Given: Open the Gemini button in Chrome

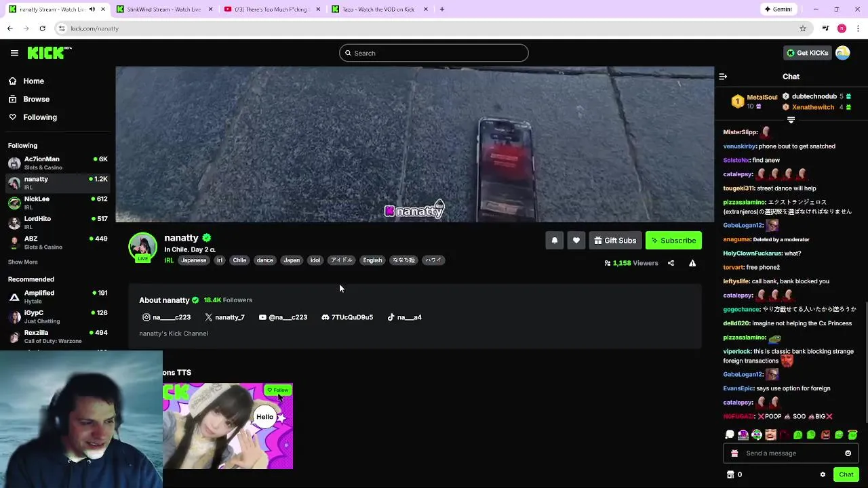Looking at the screenshot, I should pos(778,9).
